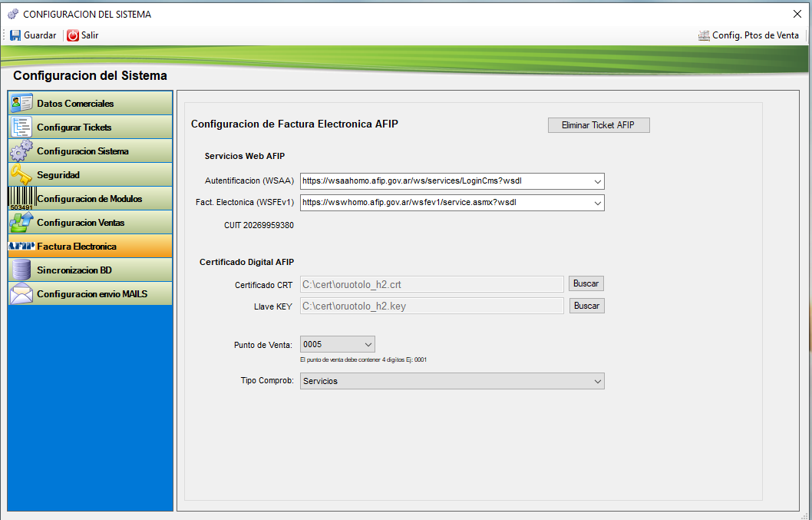Click Buscar next to Certificado CRT
This screenshot has height=520, width=812.
pyautogui.click(x=586, y=283)
